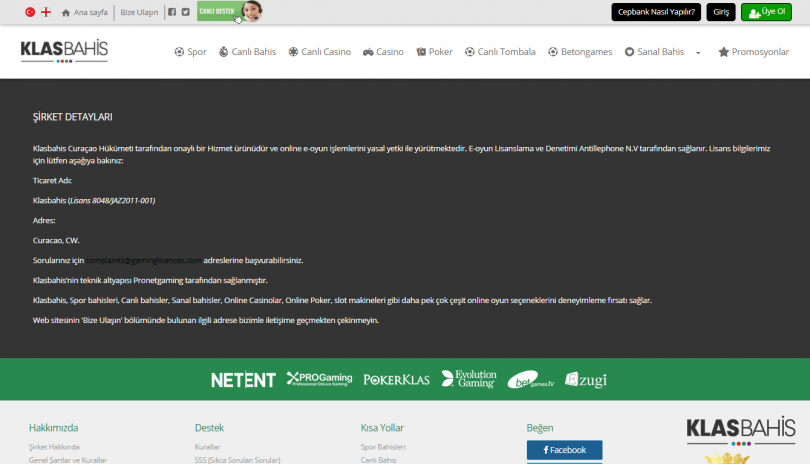810x464 pixels.
Task: Click the Klasbahis header logo
Action: (64, 51)
